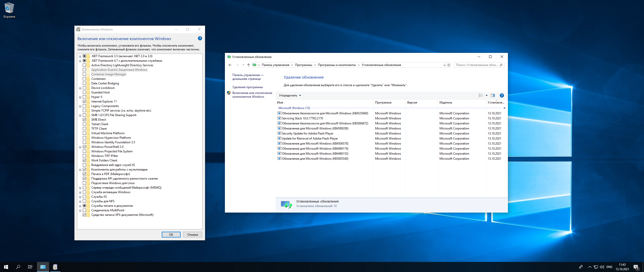Screen dimensions: 644x272
Task: Uncheck the Work Folders Client checkbox
Action: coord(85,160)
